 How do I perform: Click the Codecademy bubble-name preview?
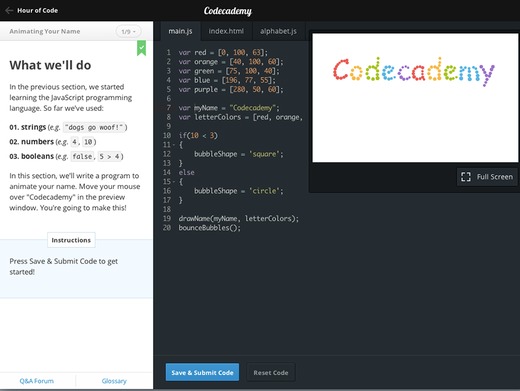(414, 71)
